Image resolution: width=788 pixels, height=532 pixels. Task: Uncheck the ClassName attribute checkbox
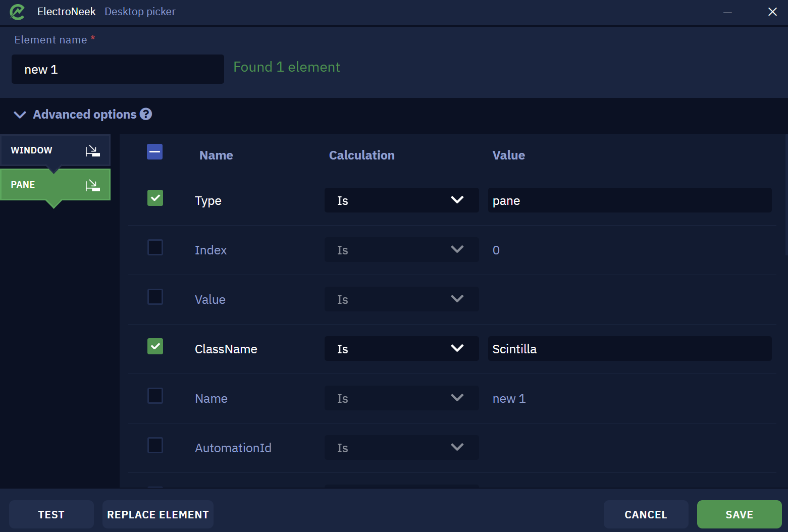click(x=155, y=346)
